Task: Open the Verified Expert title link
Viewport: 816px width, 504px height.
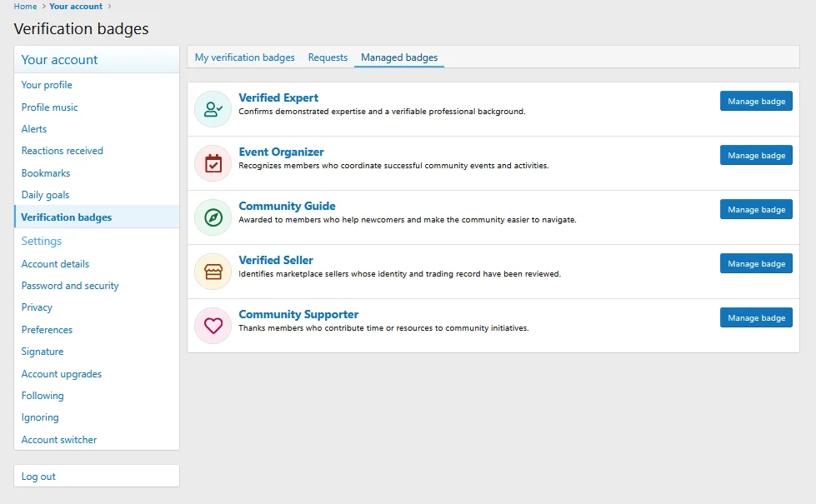Action: click(x=278, y=97)
